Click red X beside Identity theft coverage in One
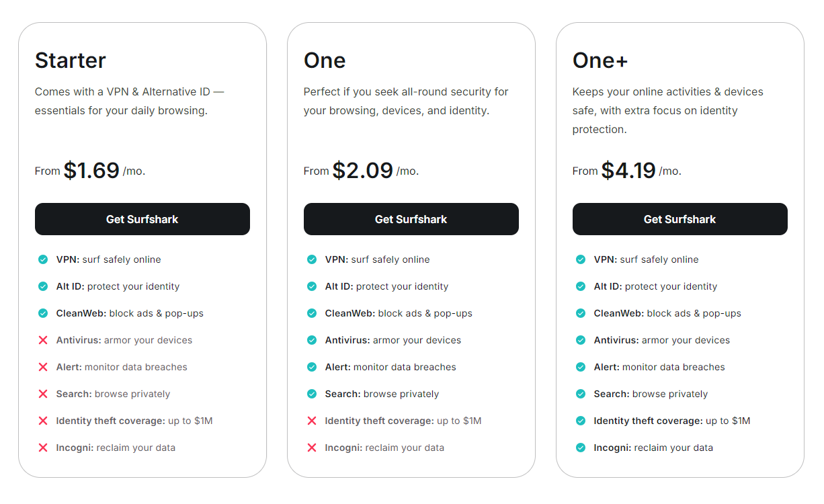The image size is (824, 504). [312, 421]
